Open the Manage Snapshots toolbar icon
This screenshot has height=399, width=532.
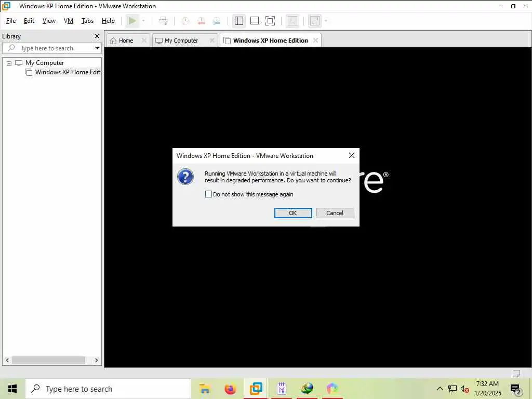pyautogui.click(x=217, y=21)
